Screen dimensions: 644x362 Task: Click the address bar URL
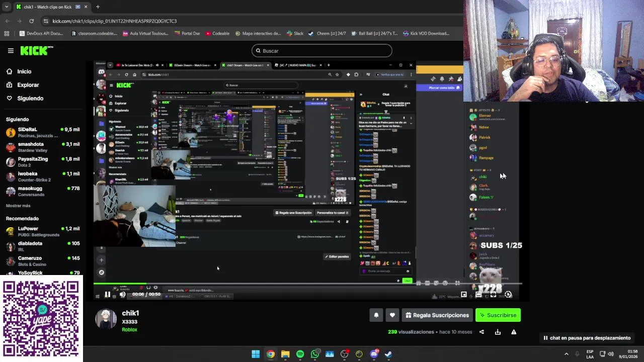(115, 21)
